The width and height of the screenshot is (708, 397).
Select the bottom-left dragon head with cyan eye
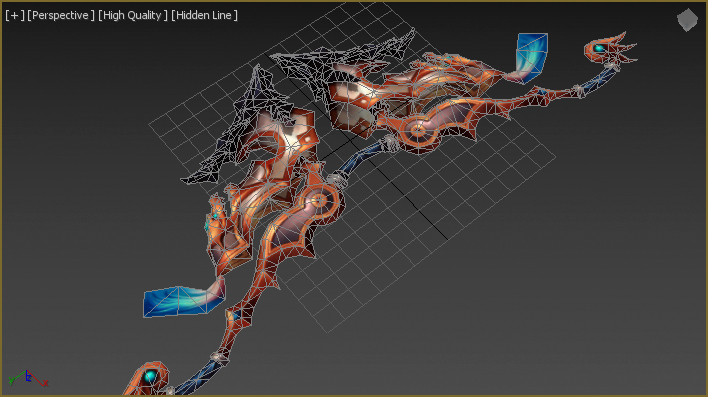pos(147,378)
